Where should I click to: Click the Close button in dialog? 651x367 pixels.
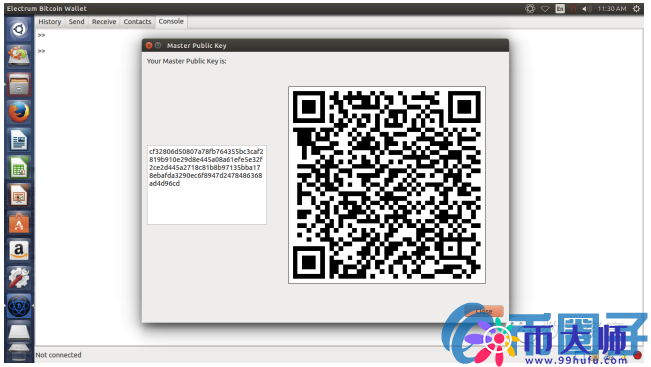[484, 311]
